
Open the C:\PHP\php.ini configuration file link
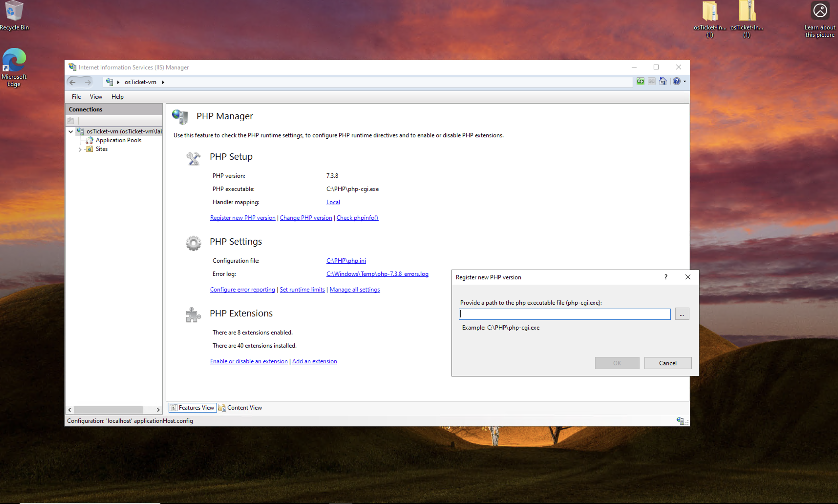[x=346, y=261]
